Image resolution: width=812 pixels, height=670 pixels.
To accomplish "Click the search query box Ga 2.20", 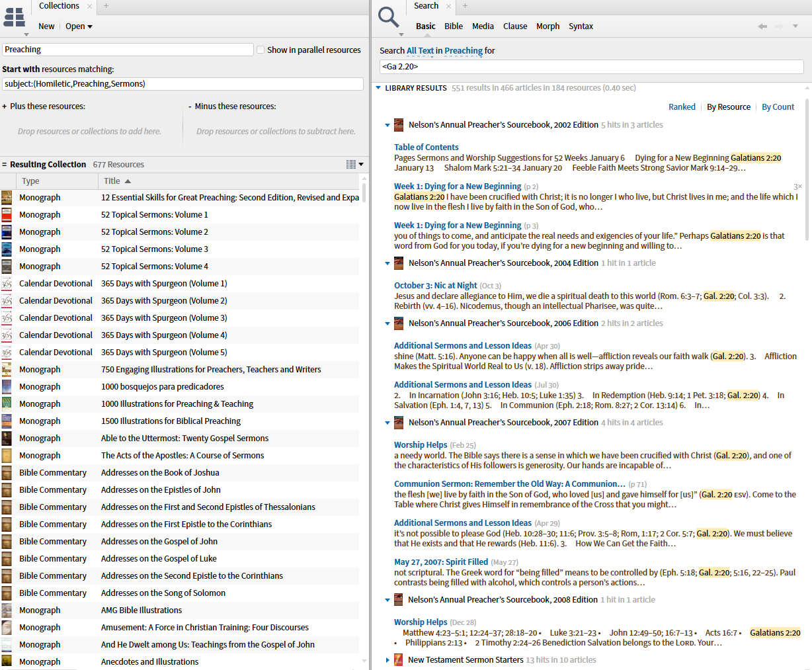I will pos(592,67).
